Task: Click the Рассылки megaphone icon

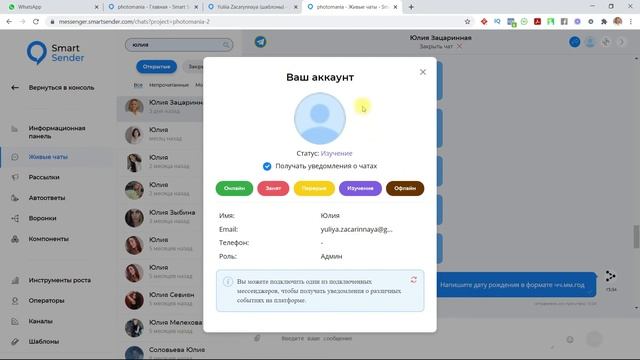Action: point(15,177)
